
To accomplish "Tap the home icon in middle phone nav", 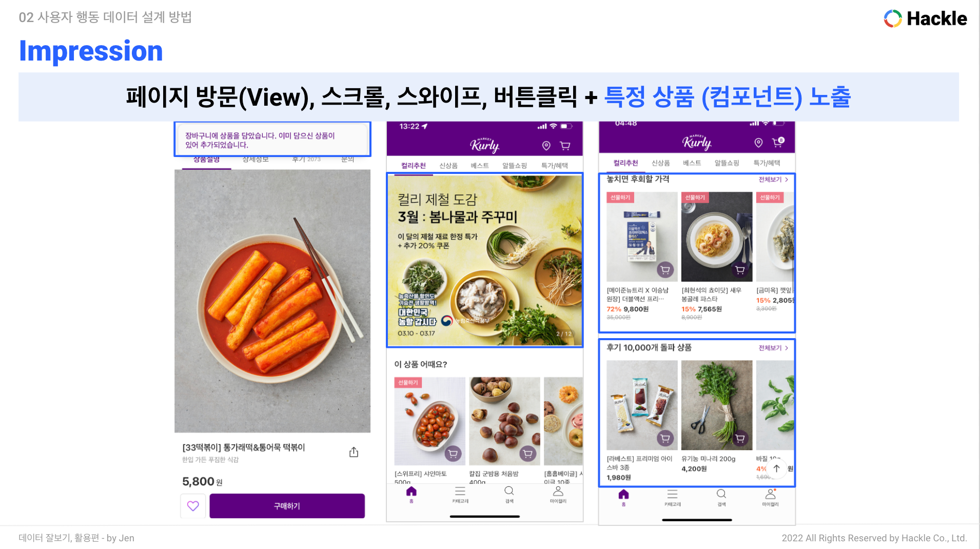I will pyautogui.click(x=411, y=494).
